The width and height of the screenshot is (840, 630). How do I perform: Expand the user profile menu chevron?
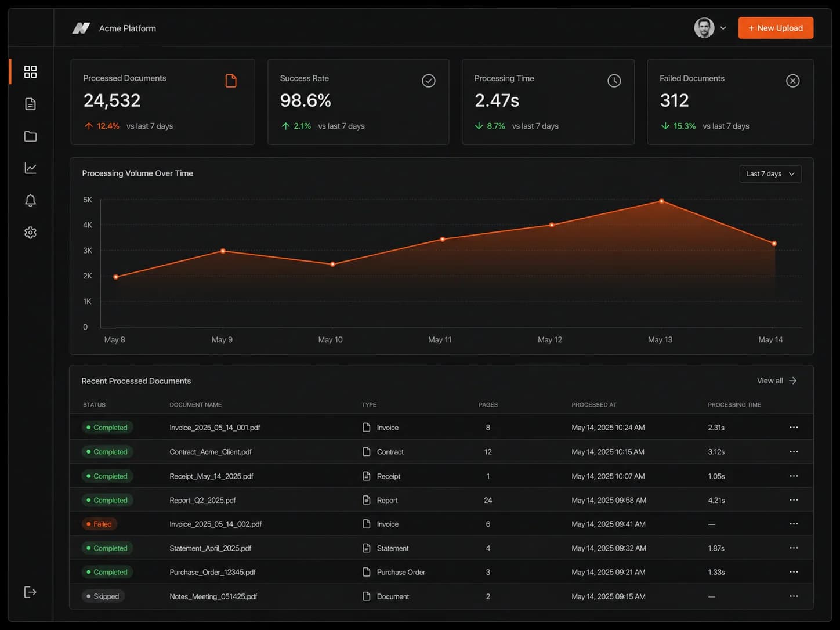point(723,28)
